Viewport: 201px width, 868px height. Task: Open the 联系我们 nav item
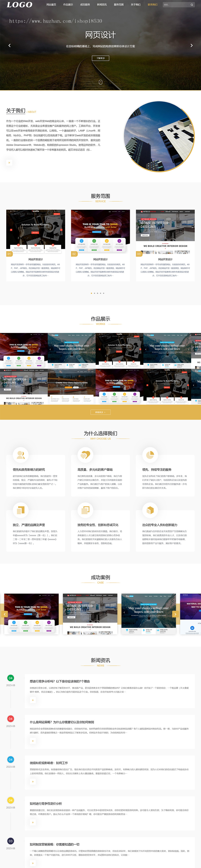coord(152,5)
